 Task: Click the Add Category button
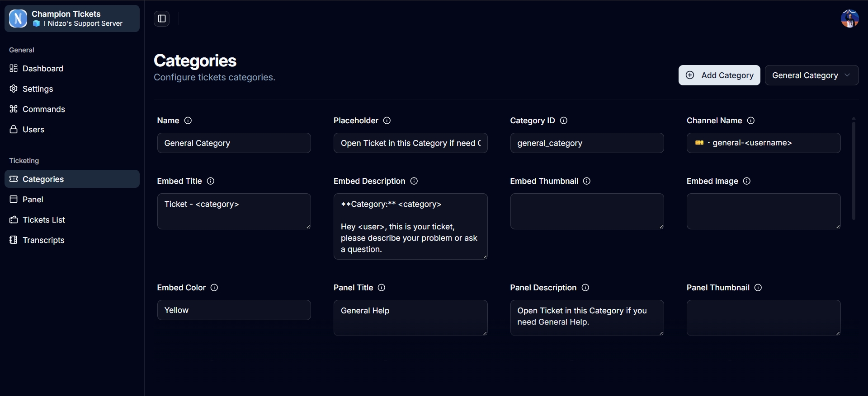point(719,75)
